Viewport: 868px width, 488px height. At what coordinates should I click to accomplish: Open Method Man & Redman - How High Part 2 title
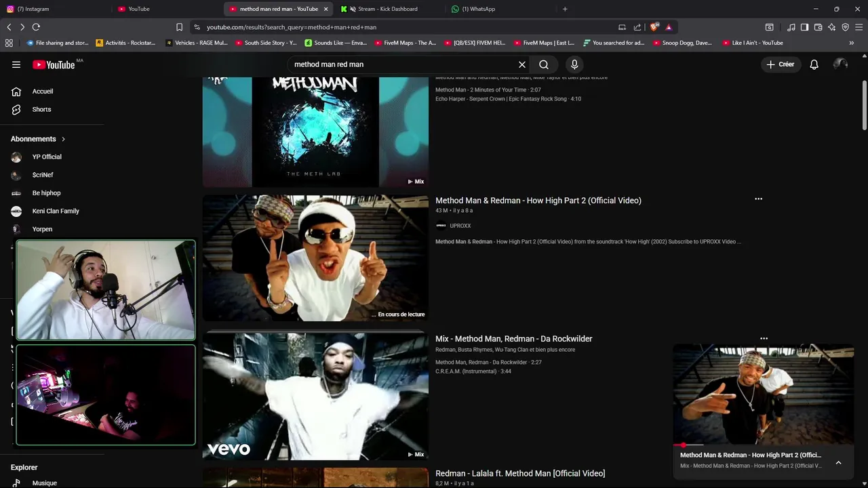click(538, 200)
